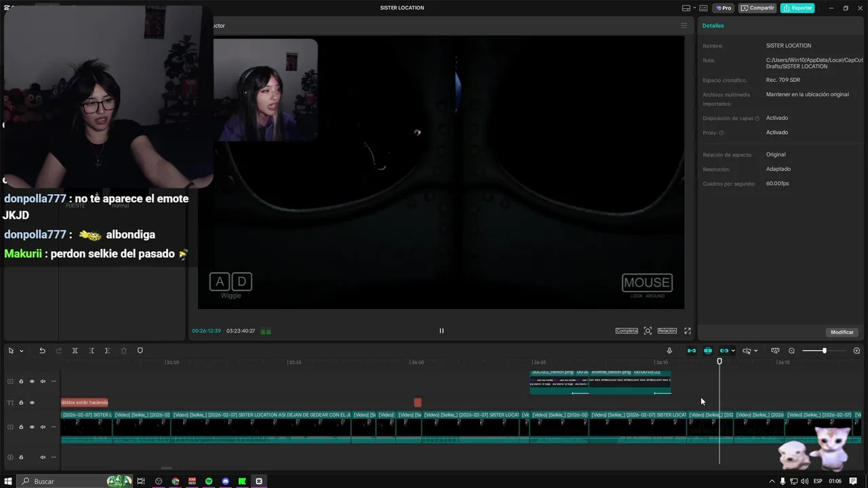This screenshot has height=488, width=868.
Task: Click the timeline track settings icon
Action: (775, 350)
